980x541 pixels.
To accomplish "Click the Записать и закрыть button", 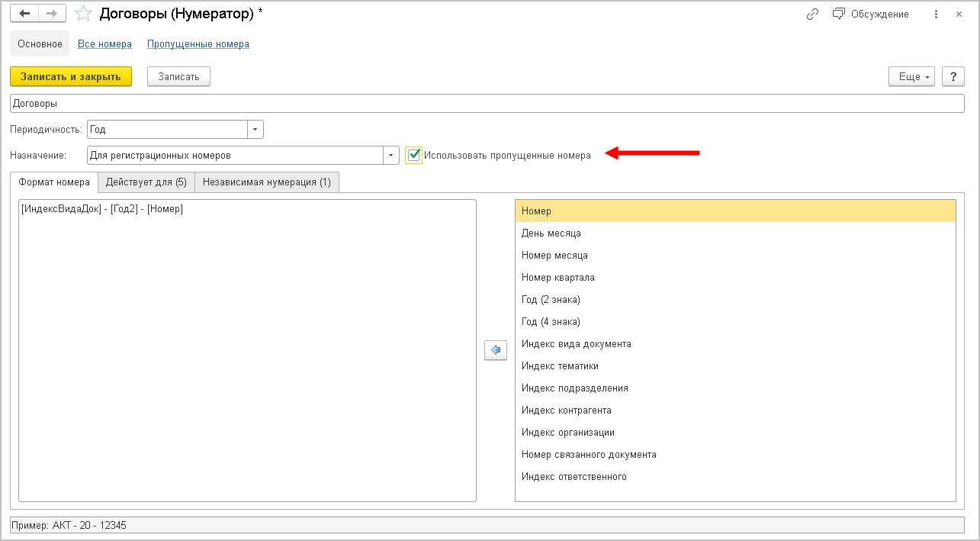I will (x=71, y=76).
